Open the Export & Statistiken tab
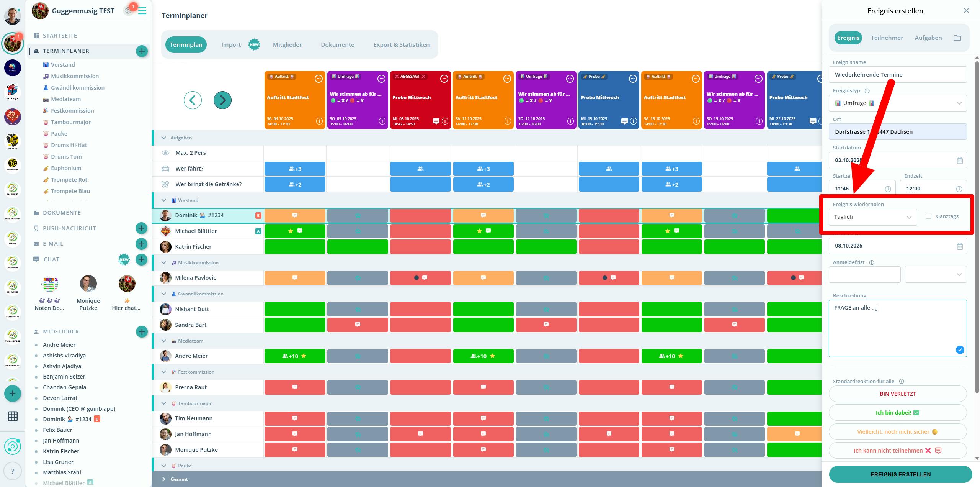The height and width of the screenshot is (487, 980). [x=401, y=44]
